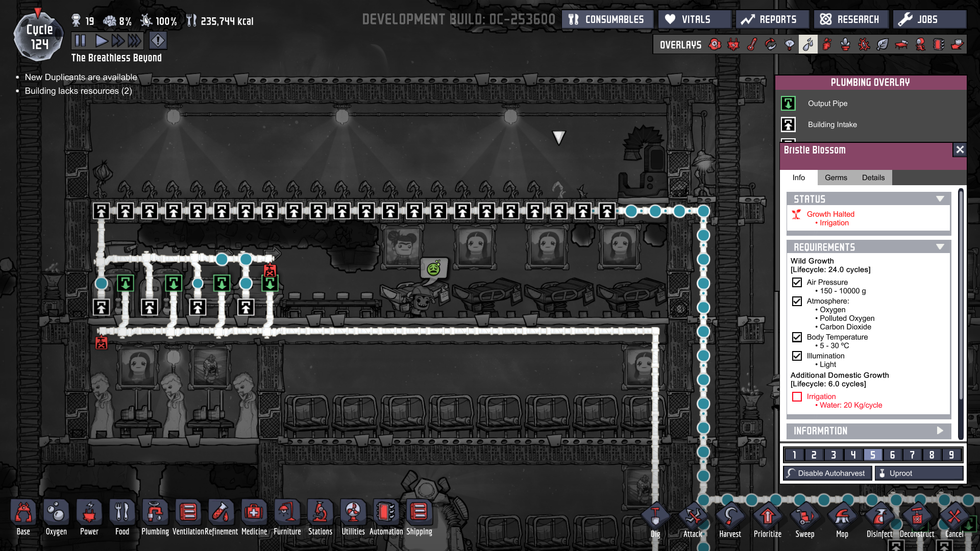Expand the Information section
980x551 pixels.
pos(940,431)
